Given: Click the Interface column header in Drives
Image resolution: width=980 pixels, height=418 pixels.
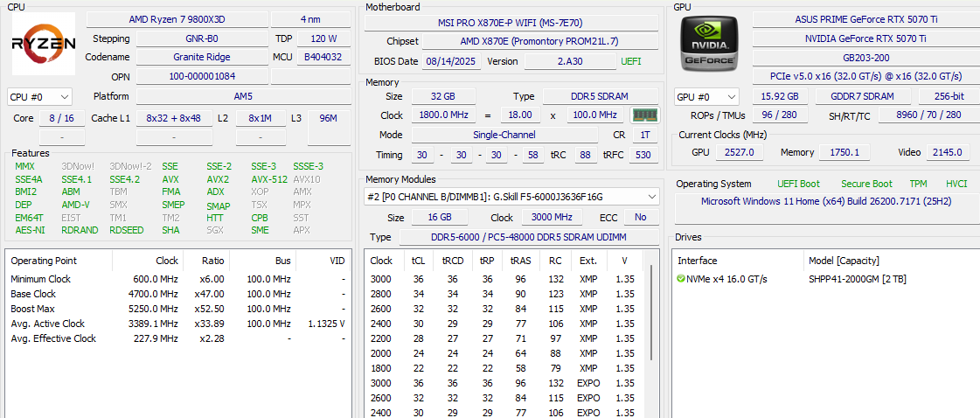Looking at the screenshot, I should 697,261.
